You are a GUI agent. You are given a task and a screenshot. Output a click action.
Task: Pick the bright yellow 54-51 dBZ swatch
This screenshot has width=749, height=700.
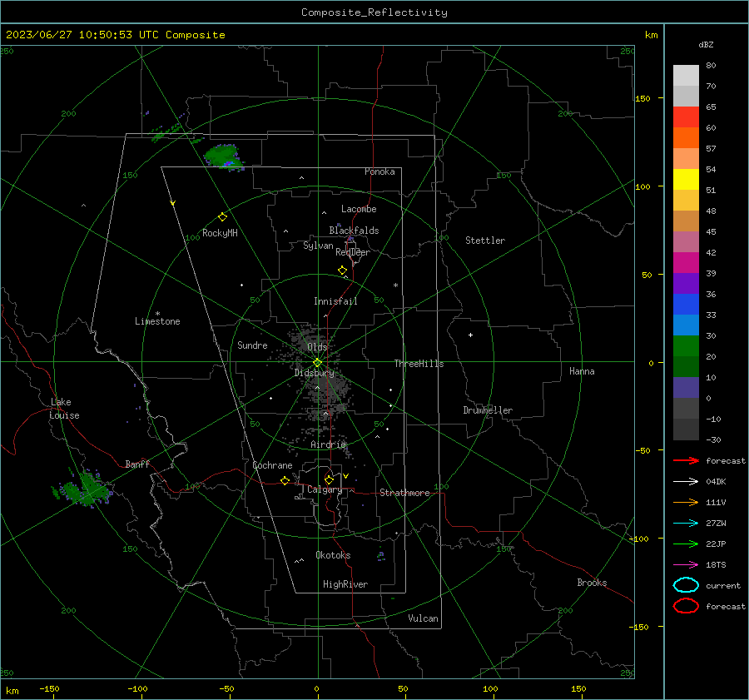coord(686,180)
